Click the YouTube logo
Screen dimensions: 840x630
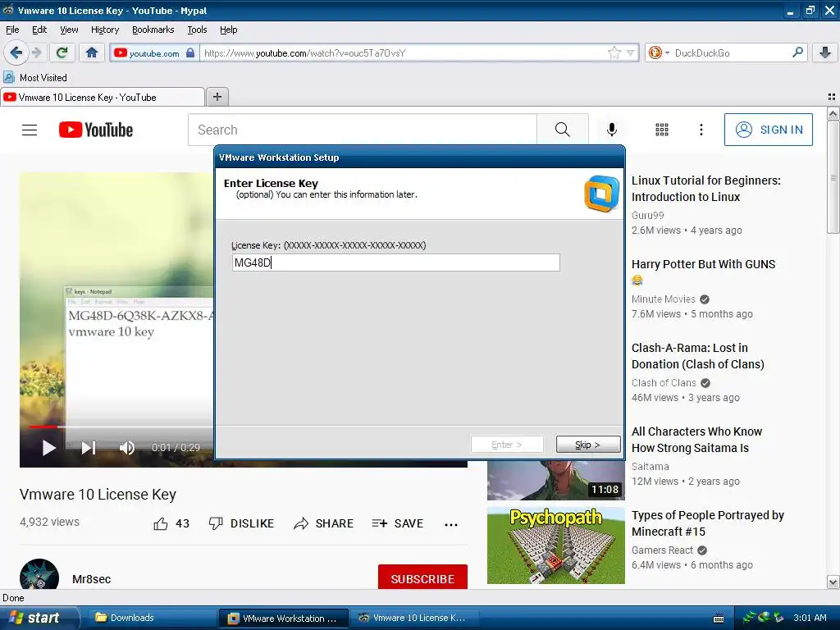[96, 130]
